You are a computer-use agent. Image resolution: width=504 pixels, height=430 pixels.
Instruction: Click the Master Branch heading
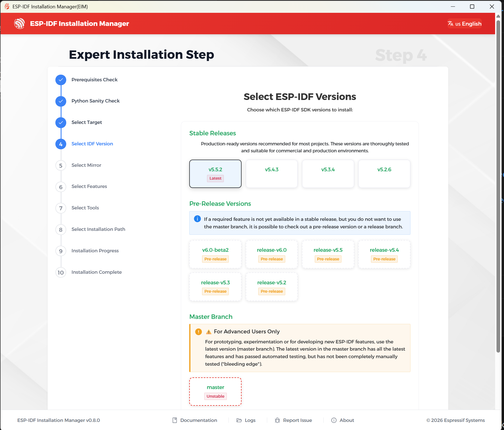211,317
